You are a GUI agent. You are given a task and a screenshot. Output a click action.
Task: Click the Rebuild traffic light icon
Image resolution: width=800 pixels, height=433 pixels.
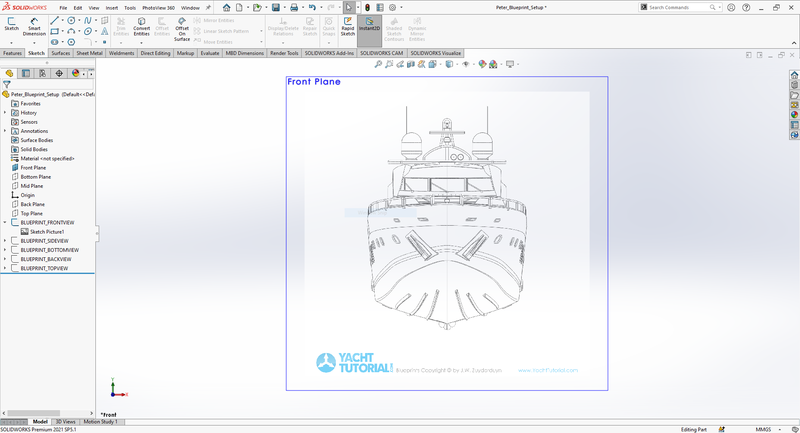tap(367, 8)
